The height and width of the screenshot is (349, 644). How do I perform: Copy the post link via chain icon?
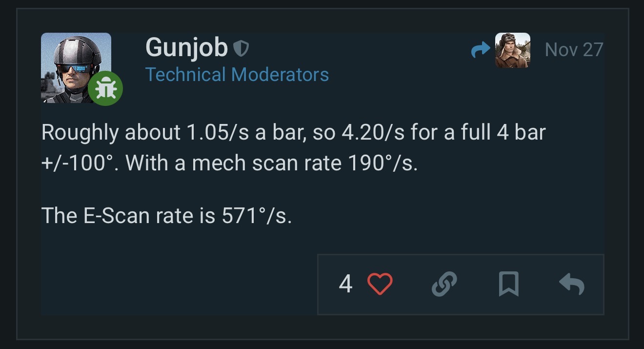coord(444,284)
